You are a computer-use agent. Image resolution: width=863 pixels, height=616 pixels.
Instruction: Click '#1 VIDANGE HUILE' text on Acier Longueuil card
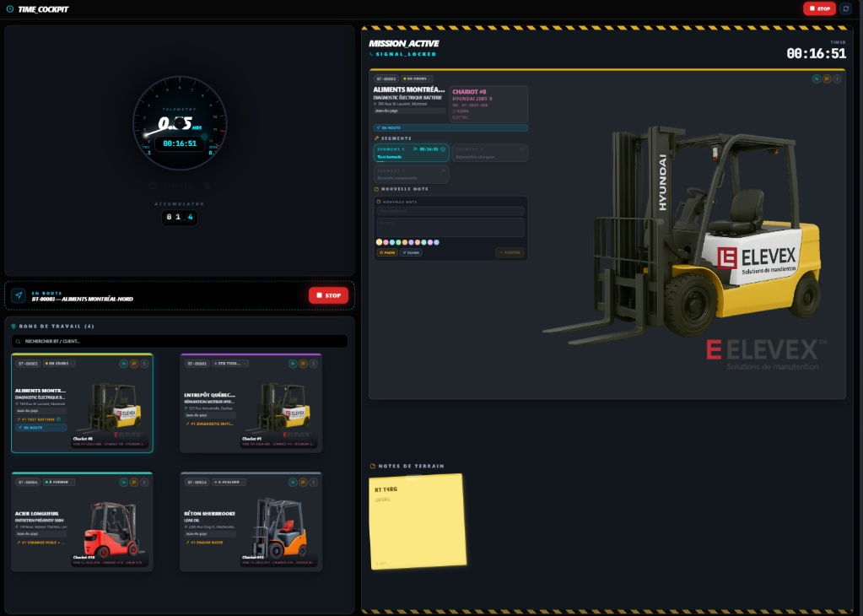[42, 543]
